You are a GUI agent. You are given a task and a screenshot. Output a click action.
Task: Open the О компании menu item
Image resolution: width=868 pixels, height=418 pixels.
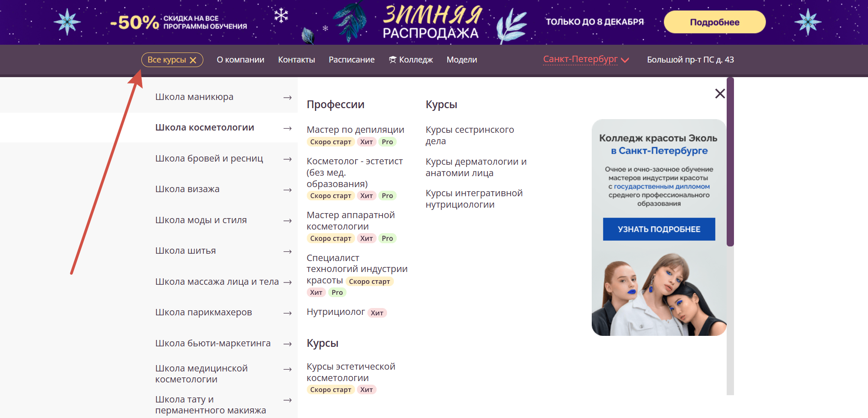240,60
